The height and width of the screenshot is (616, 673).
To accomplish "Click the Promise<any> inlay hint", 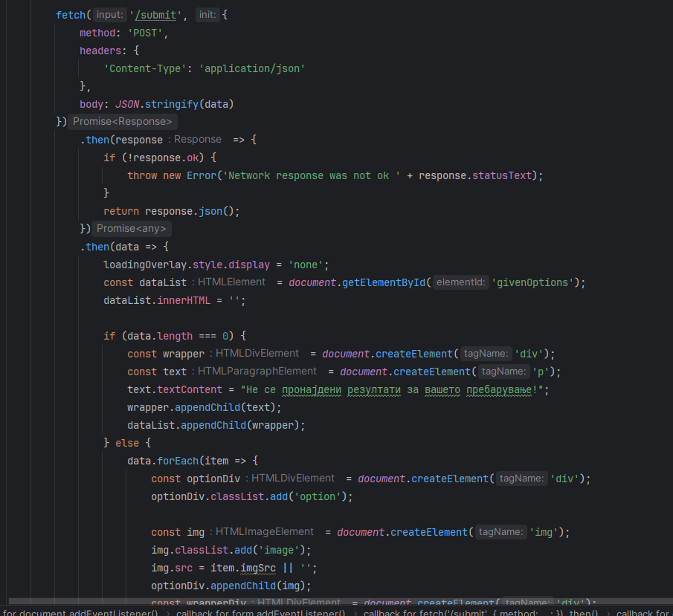I will click(132, 229).
